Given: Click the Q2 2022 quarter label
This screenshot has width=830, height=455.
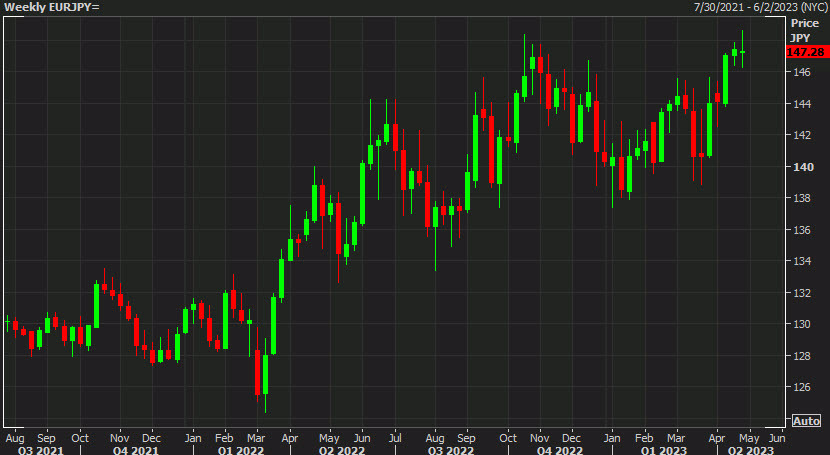Looking at the screenshot, I should [342, 450].
